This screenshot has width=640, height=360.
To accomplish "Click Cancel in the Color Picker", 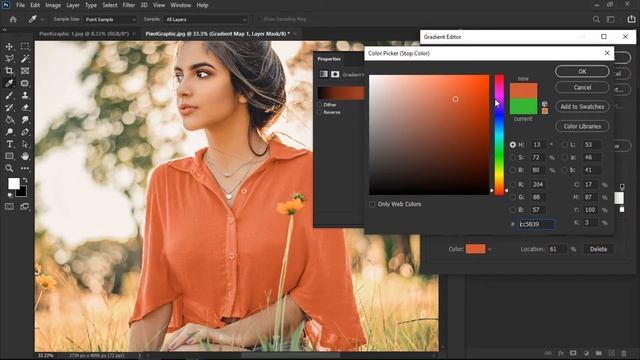I will (x=582, y=87).
